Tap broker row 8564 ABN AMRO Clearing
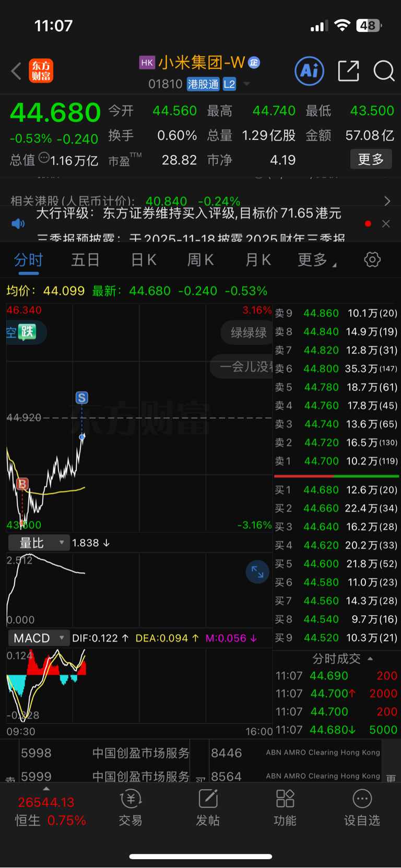Screen dimensions: 401x868 click(296, 776)
